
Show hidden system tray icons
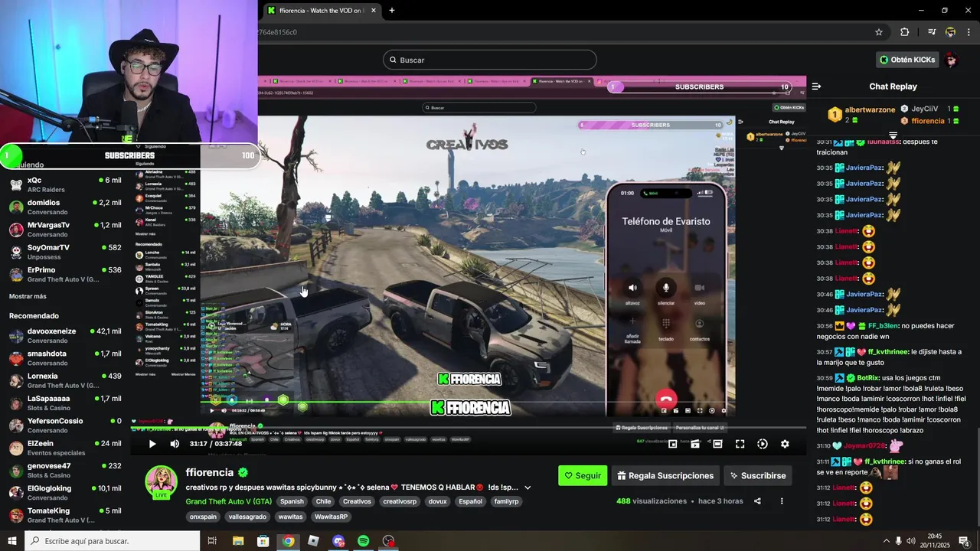click(x=887, y=541)
